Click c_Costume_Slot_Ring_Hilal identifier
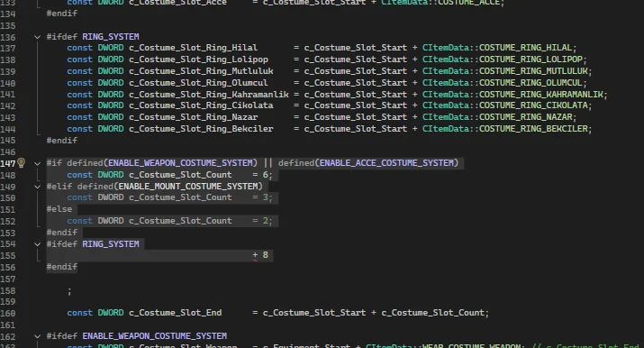Screen dimensions: 644x348 193,48
